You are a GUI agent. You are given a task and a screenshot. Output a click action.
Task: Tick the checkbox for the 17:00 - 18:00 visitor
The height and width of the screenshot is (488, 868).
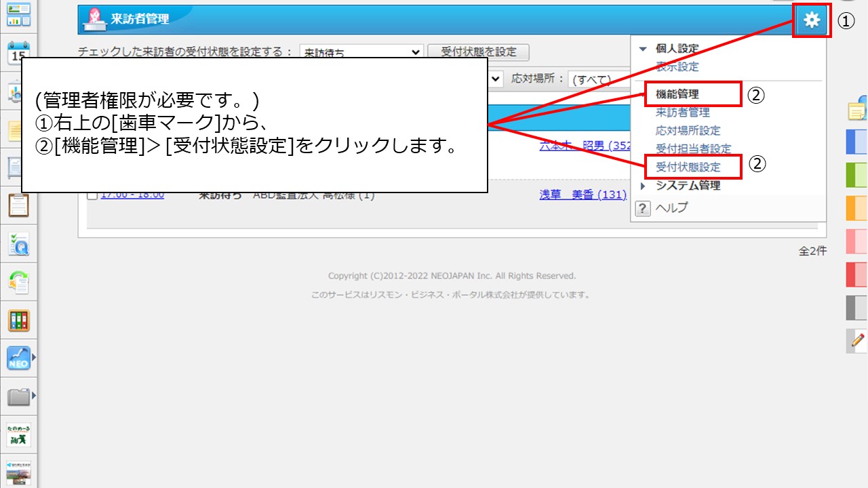click(93, 196)
